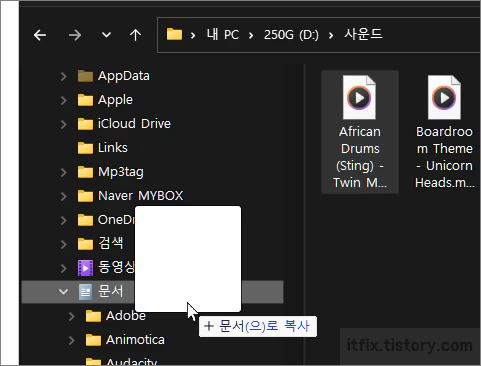The width and height of the screenshot is (481, 366).
Task: Click the folder icon in address bar
Action: coord(174,34)
